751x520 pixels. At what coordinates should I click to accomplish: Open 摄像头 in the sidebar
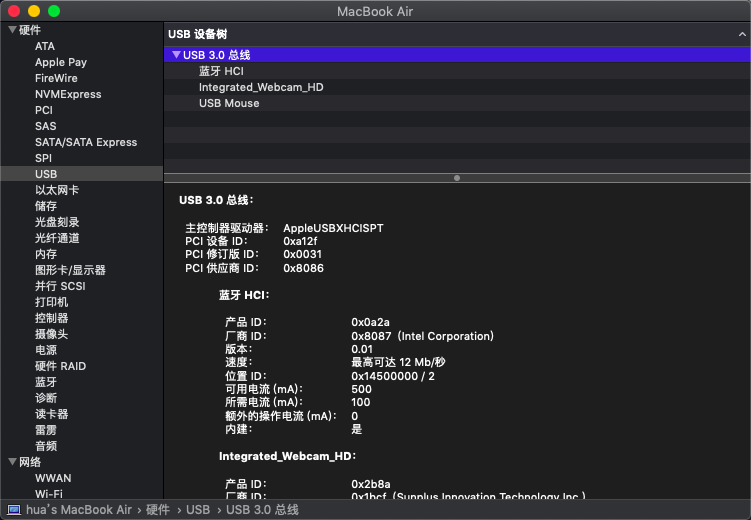point(51,334)
